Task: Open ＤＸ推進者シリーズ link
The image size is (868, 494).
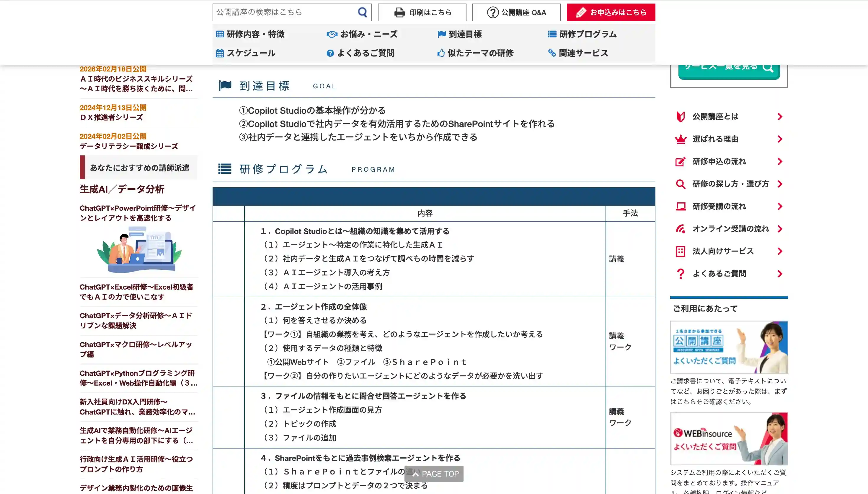Action: pyautogui.click(x=112, y=117)
